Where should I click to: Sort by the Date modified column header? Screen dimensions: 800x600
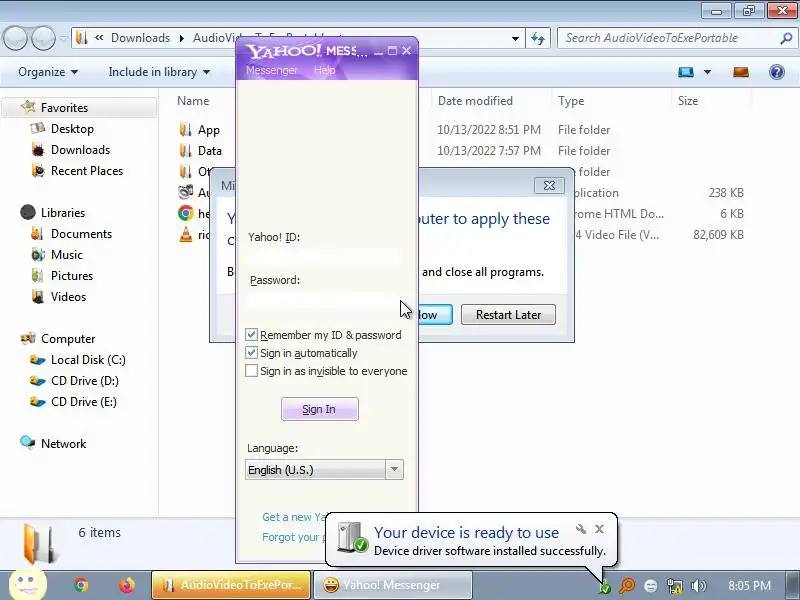pyautogui.click(x=475, y=101)
